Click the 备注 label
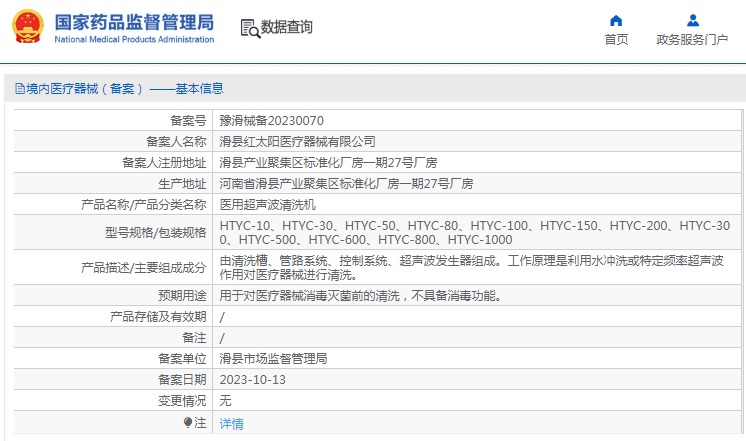 click(194, 338)
